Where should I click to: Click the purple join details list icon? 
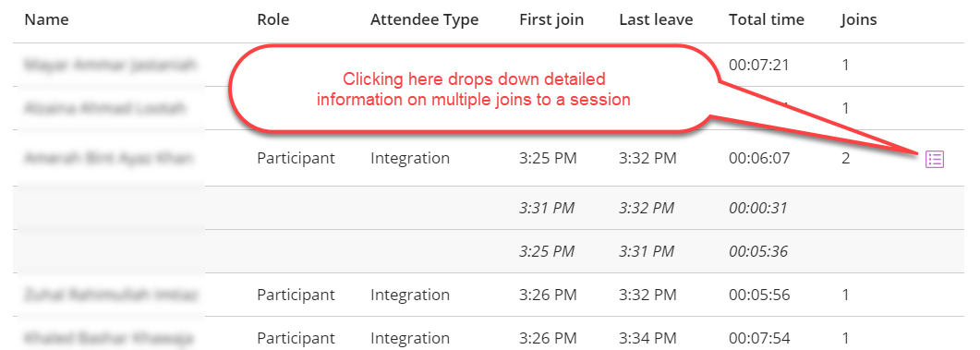pyautogui.click(x=935, y=160)
